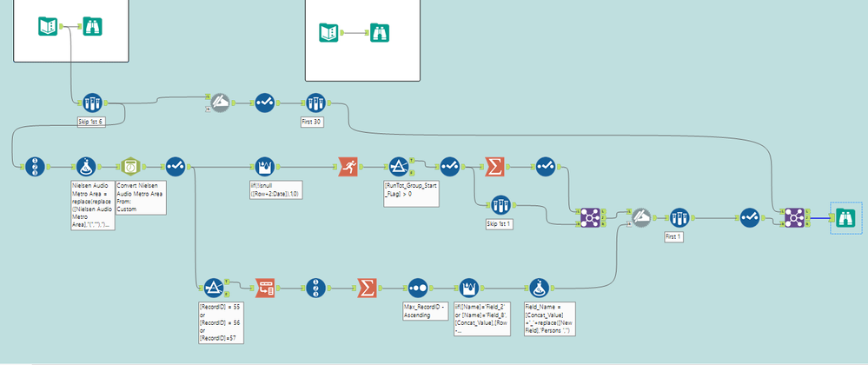Image resolution: width=868 pixels, height=365 pixels.
Task: Click the 'Max_RecordID - Ascending' annotation
Action: [x=425, y=311]
